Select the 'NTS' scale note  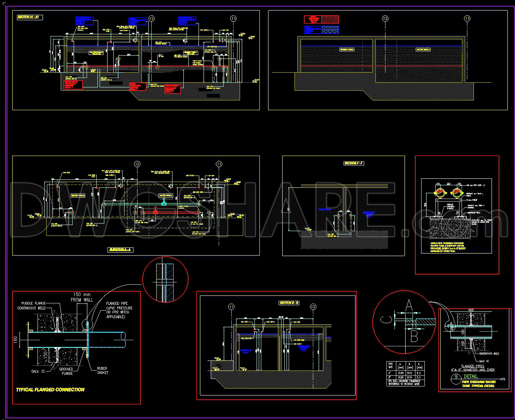point(503,379)
